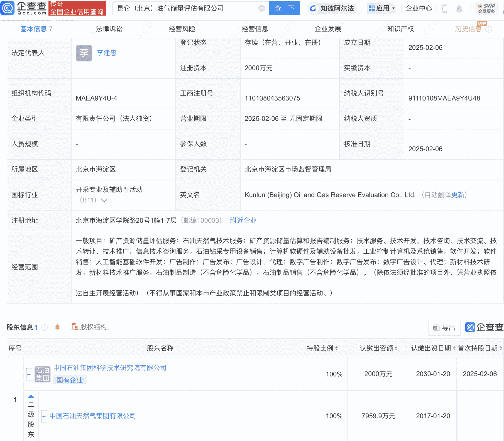Collapse 中国石油集团科学技术研究院有限公司 shareholder entry

pos(29,374)
